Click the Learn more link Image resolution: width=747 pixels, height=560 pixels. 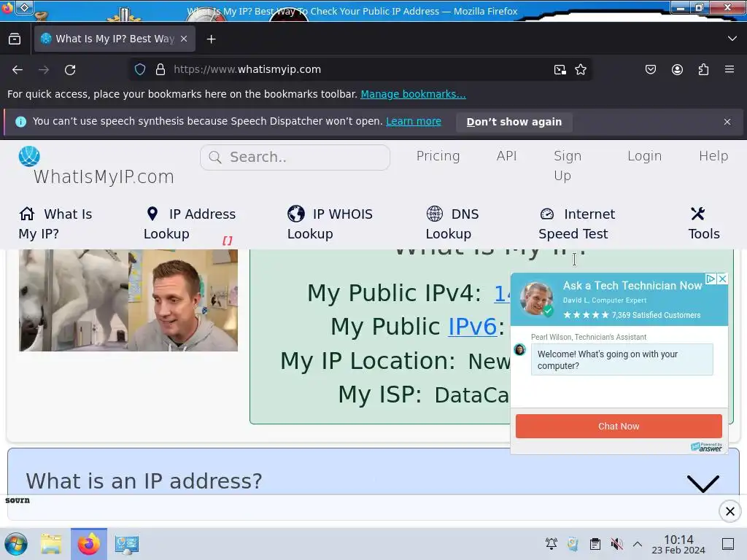pos(414,122)
